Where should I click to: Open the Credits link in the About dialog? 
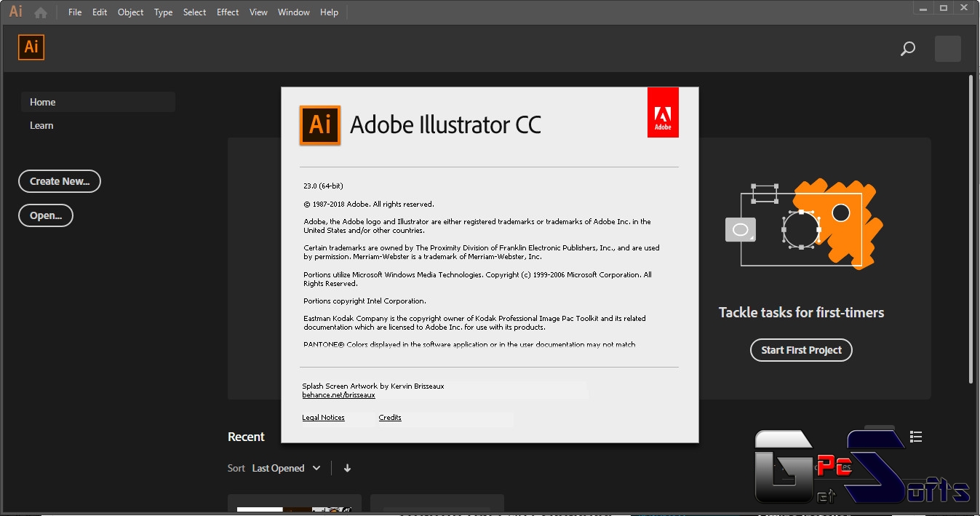pyautogui.click(x=390, y=418)
